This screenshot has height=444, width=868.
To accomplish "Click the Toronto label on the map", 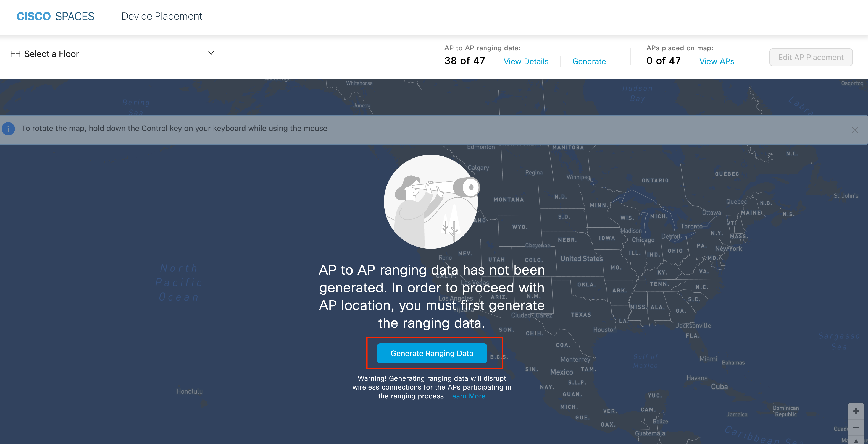I will click(x=691, y=226).
